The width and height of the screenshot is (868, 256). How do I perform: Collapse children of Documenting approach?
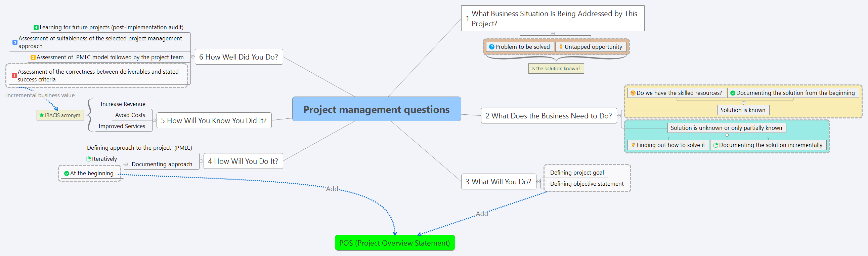[x=126, y=164]
